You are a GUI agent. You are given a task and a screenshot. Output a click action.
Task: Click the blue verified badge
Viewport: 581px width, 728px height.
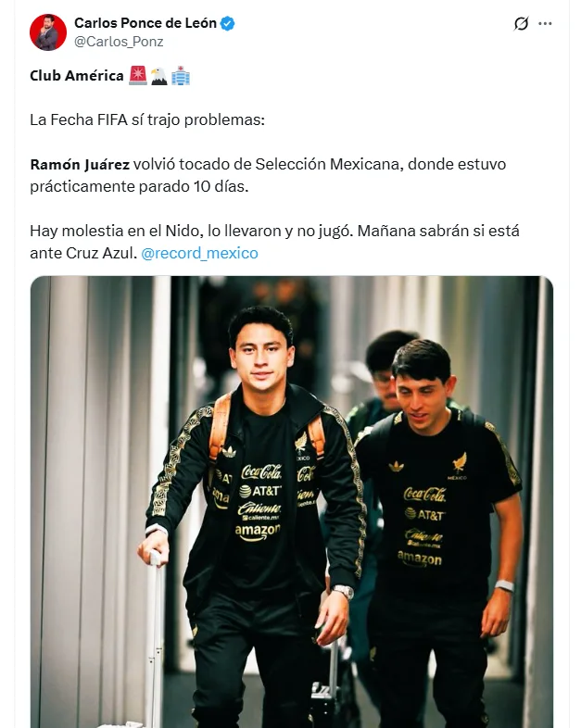point(228,23)
